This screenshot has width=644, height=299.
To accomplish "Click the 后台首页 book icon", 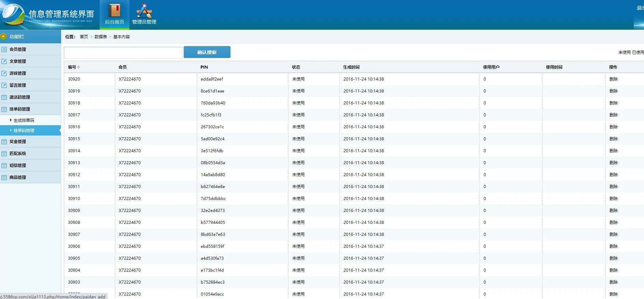I will [x=114, y=11].
